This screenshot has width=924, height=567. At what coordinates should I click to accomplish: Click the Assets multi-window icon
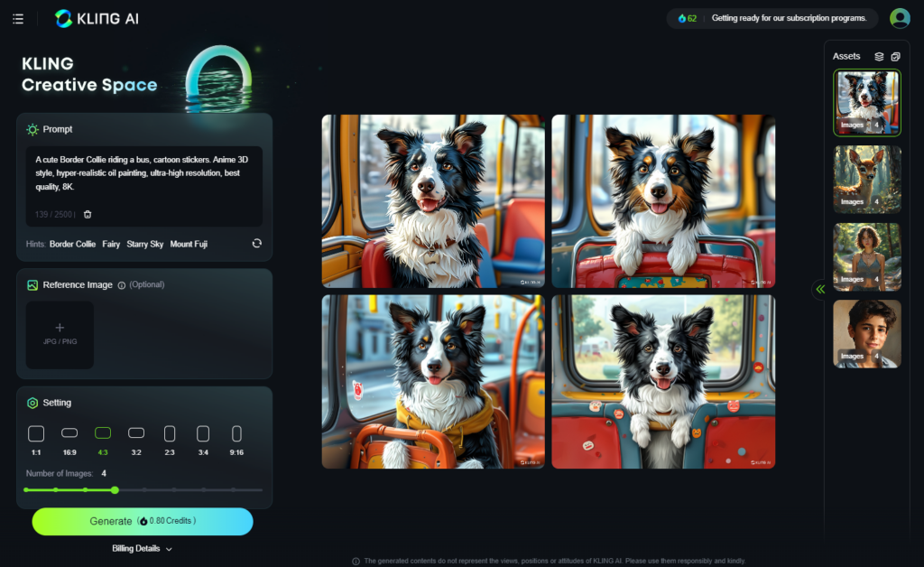[x=895, y=57]
